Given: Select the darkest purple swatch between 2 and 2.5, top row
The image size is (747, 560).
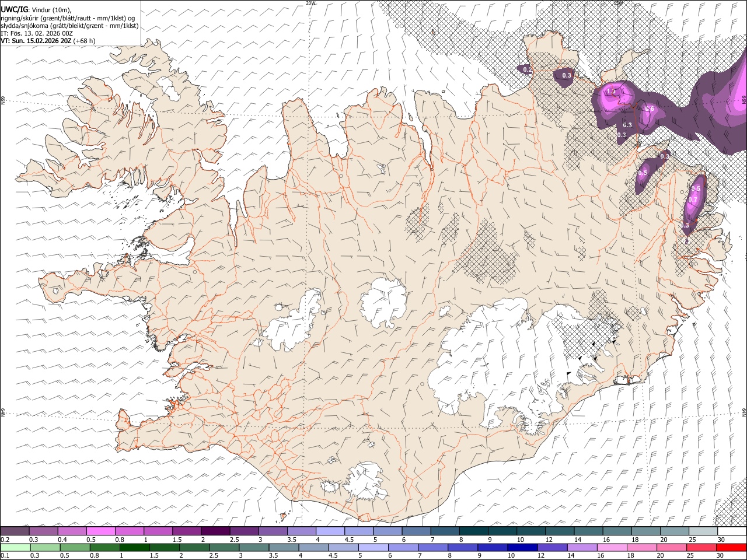Looking at the screenshot, I should click(215, 531).
